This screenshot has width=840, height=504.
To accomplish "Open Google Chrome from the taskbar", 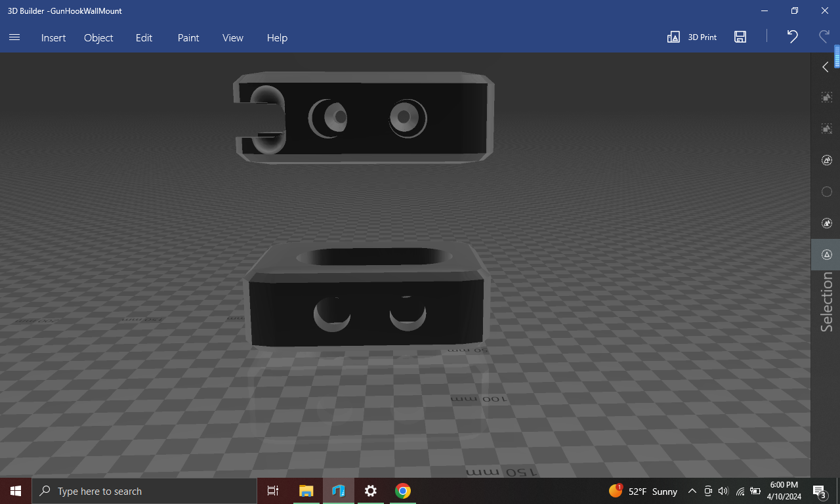I will tap(402, 491).
